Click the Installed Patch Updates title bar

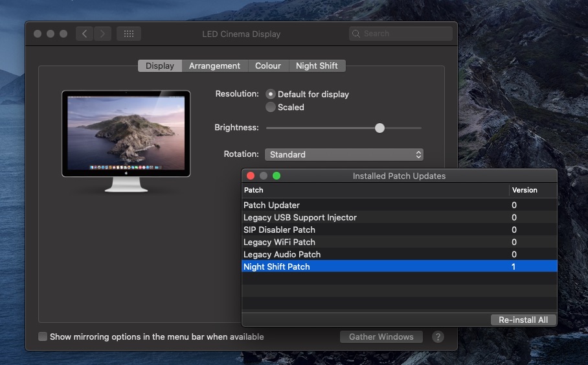pos(400,176)
